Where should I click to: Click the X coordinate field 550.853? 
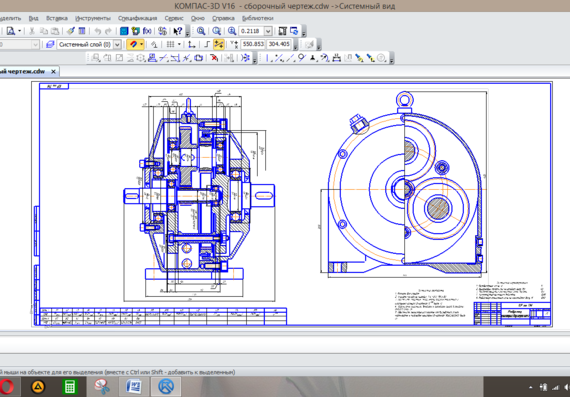(253, 44)
